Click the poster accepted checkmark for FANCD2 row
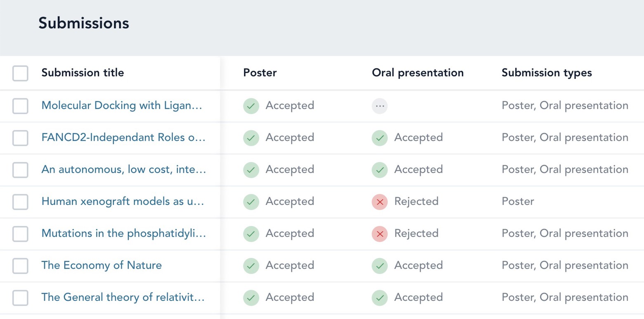The width and height of the screenshot is (644, 319). tap(251, 138)
